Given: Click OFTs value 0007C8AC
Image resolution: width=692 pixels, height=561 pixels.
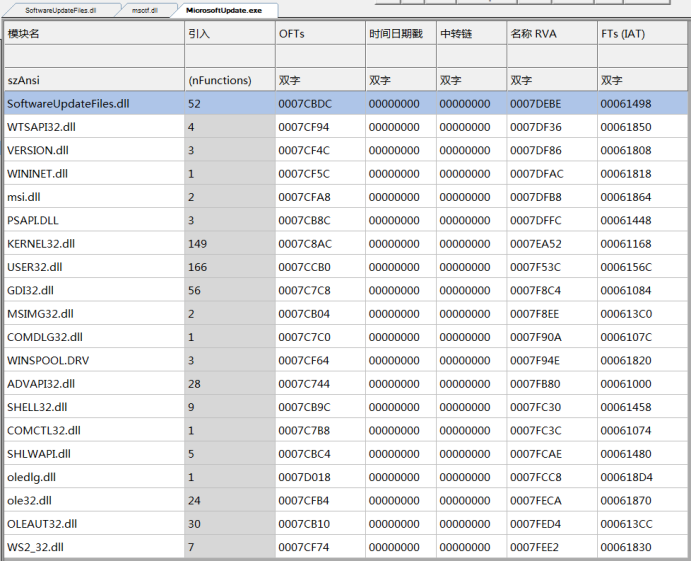Looking at the screenshot, I should pos(320,244).
